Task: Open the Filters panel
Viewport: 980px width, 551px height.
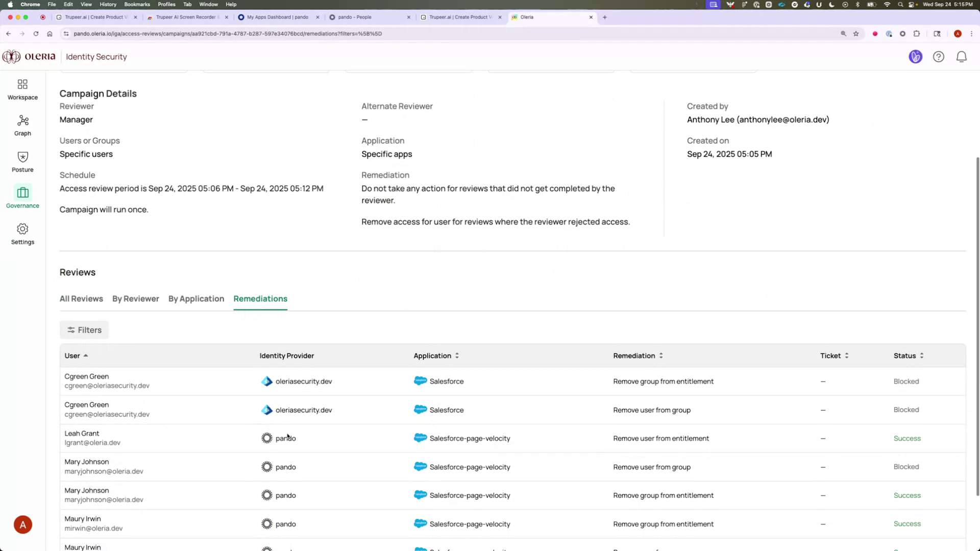Action: click(x=84, y=330)
